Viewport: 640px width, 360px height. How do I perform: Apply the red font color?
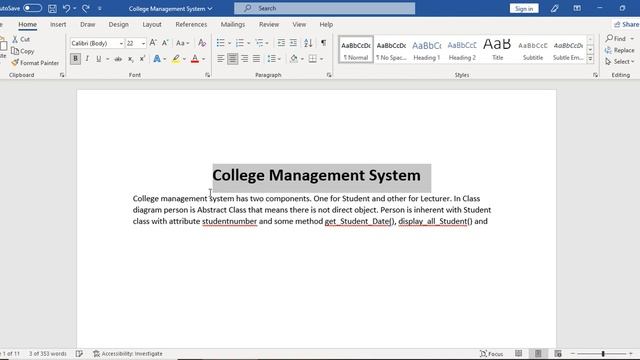coord(195,59)
